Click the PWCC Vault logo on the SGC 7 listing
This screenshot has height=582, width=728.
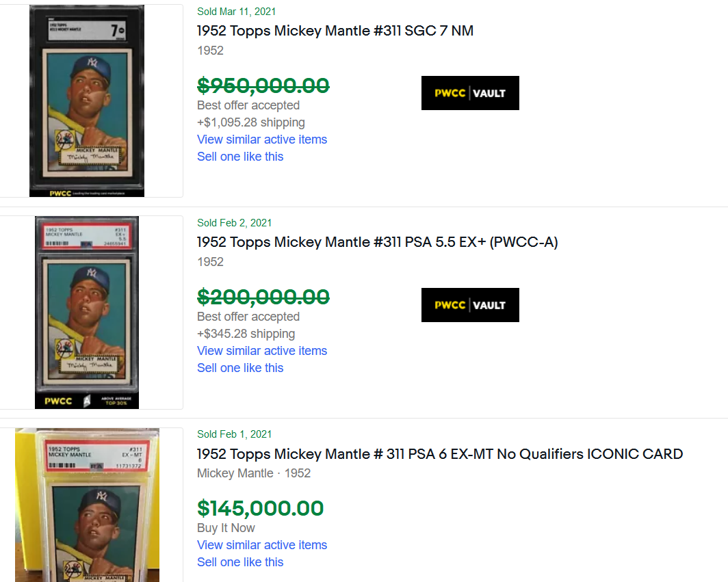tap(470, 93)
